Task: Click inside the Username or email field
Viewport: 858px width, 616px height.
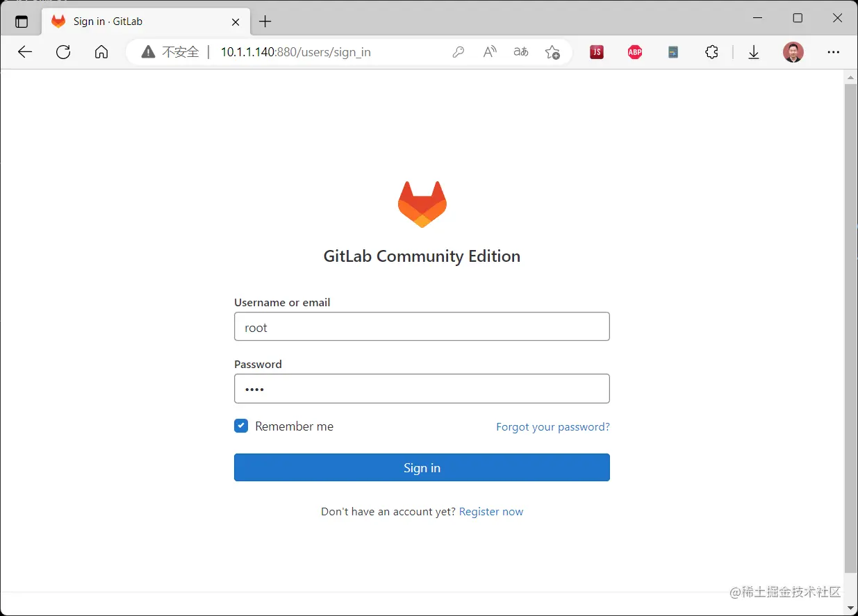Action: point(422,326)
